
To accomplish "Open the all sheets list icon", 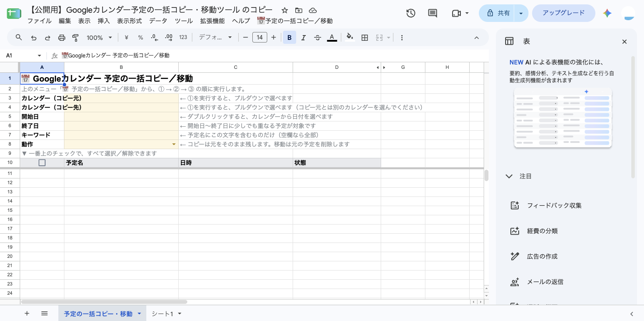I will pyautogui.click(x=44, y=314).
